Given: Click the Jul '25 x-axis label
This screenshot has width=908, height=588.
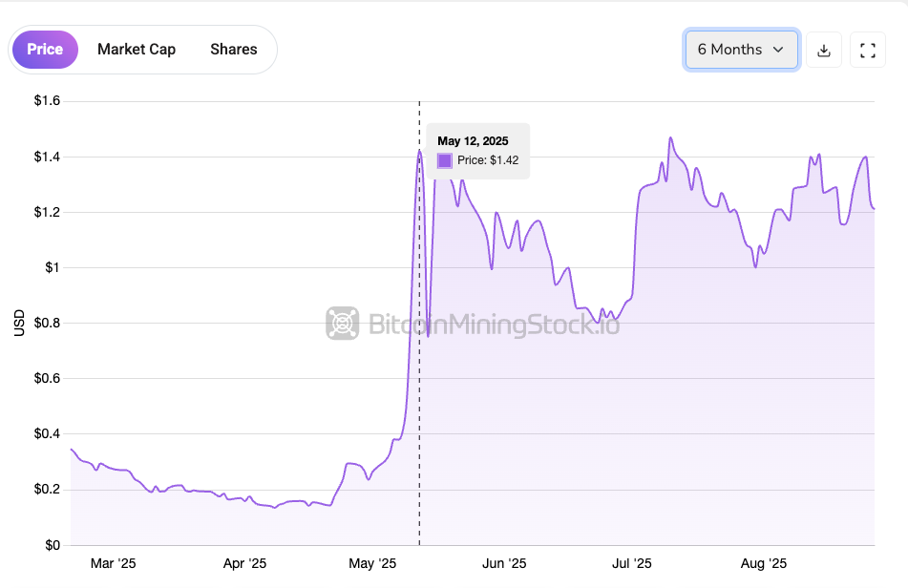Looking at the screenshot, I should pos(631,564).
